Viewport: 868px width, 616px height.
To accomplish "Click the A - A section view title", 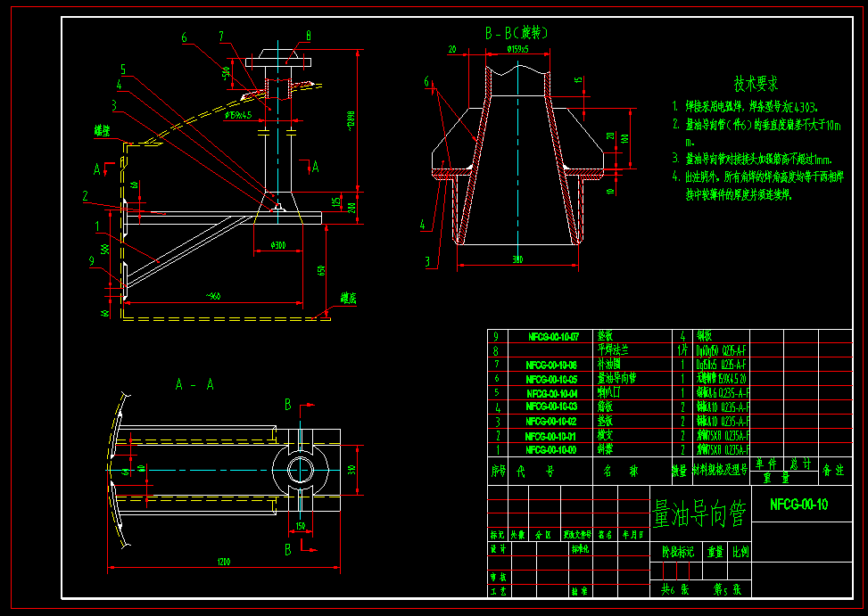I will point(194,383).
